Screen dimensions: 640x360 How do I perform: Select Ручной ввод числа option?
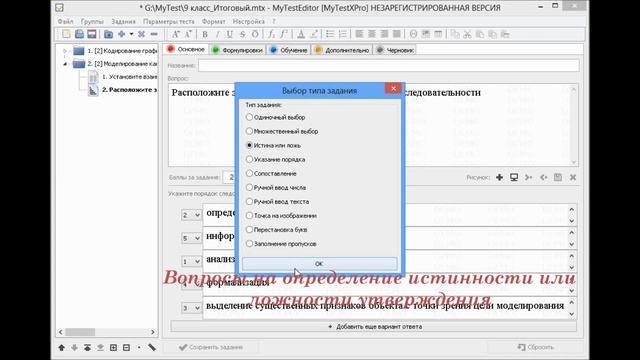coord(276,187)
